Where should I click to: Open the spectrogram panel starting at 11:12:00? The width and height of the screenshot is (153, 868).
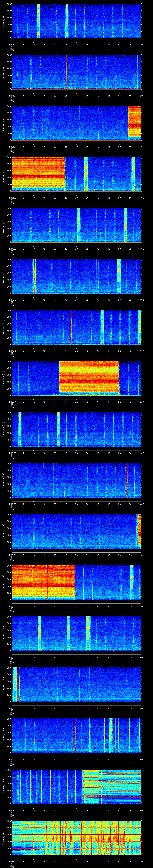pyautogui.click(x=77, y=123)
